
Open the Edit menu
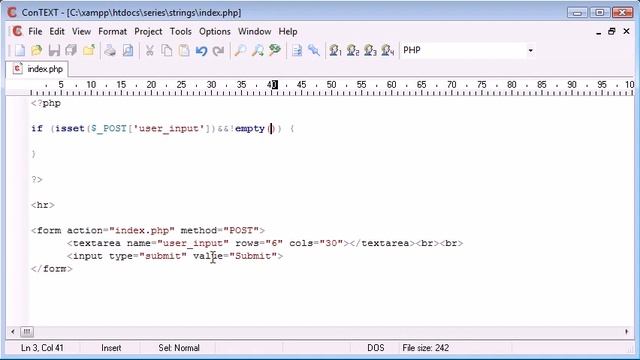click(57, 31)
